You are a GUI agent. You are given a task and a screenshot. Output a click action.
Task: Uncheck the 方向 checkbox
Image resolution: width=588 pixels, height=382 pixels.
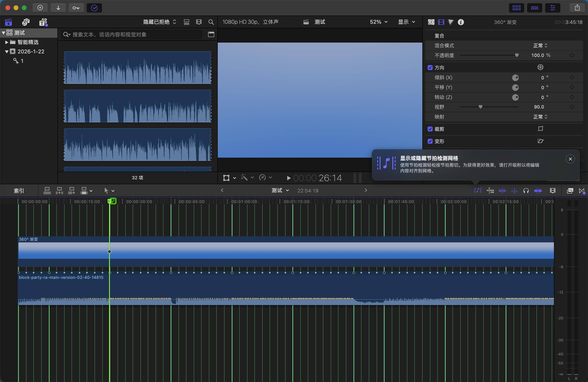(x=430, y=68)
